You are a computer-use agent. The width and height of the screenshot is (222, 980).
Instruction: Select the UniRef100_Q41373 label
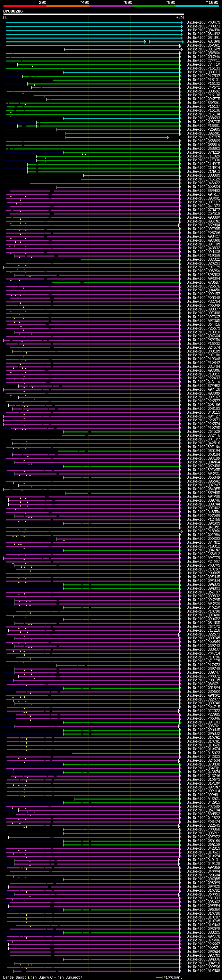[x=203, y=206]
